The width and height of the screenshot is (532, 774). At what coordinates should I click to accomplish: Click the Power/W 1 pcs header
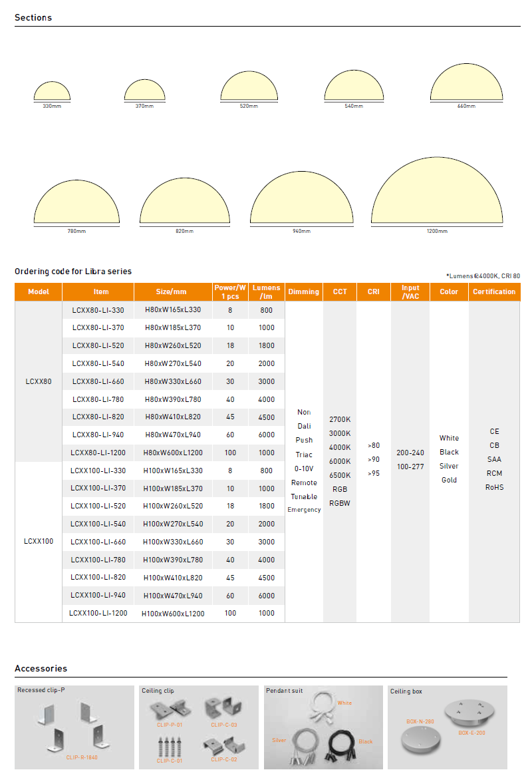230,291
